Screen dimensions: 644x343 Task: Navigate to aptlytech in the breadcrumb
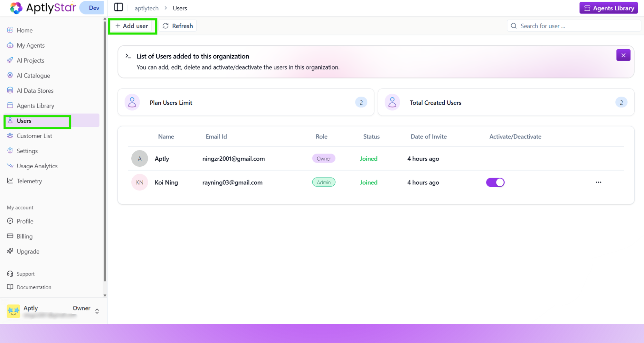point(146,8)
